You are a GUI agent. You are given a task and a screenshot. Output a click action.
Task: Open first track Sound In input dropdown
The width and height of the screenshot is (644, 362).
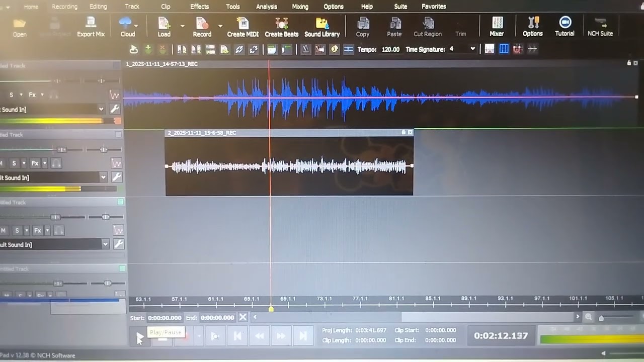(x=101, y=109)
